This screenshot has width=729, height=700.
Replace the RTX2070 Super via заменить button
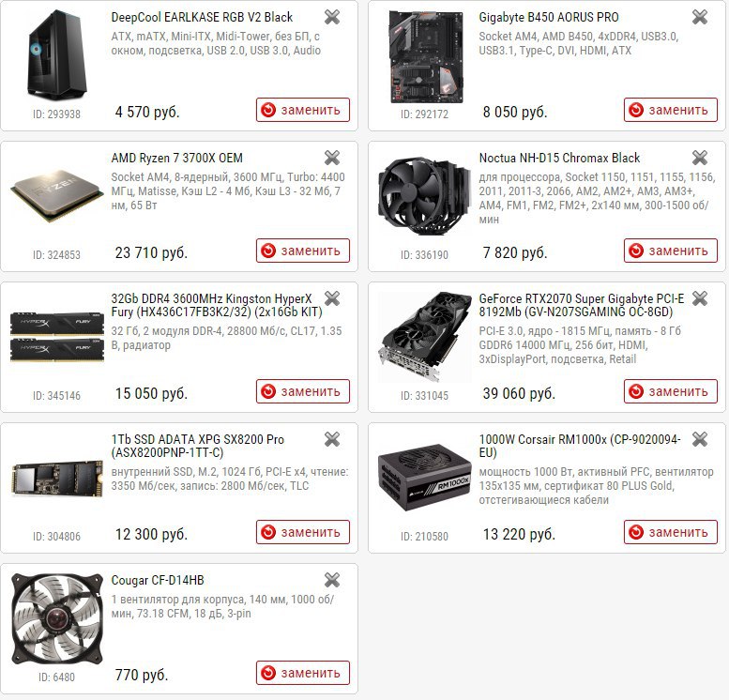671,391
